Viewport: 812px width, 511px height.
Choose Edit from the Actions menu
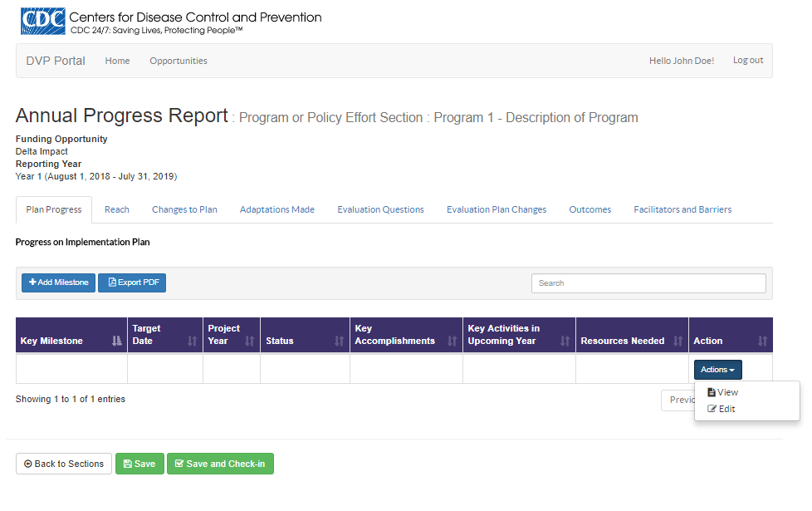click(x=726, y=409)
